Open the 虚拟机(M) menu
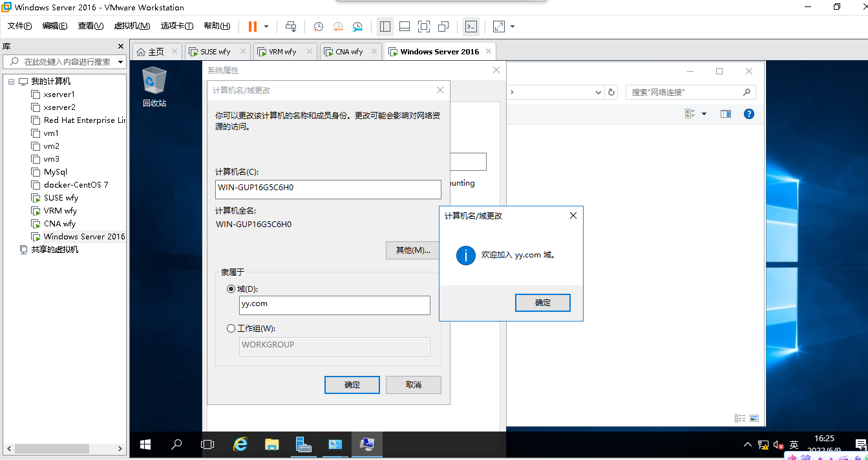This screenshot has width=868, height=460. point(132,26)
